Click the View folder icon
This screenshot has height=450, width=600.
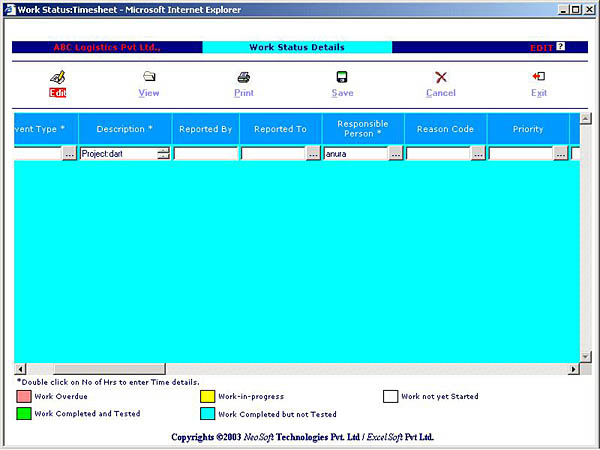(x=149, y=77)
